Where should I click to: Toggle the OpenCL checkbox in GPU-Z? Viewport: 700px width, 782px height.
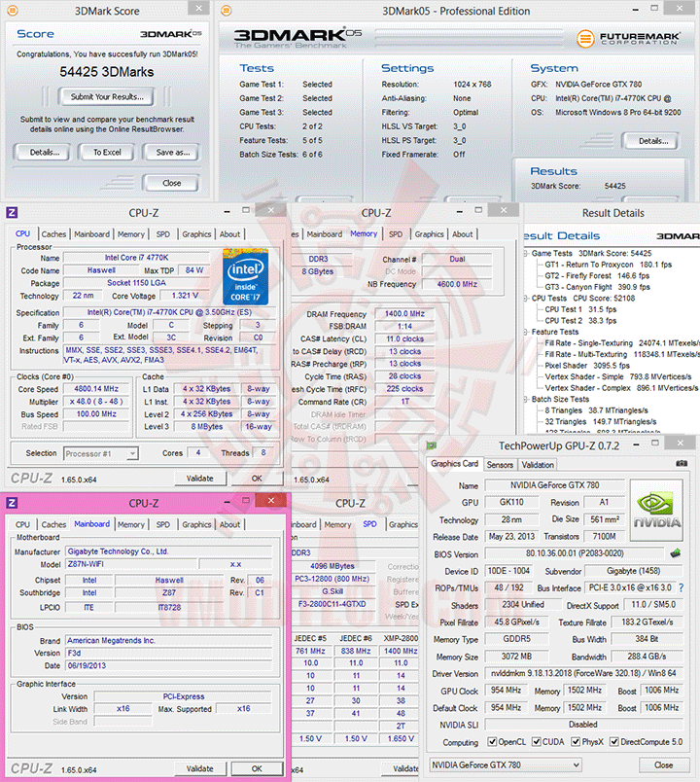click(x=492, y=741)
